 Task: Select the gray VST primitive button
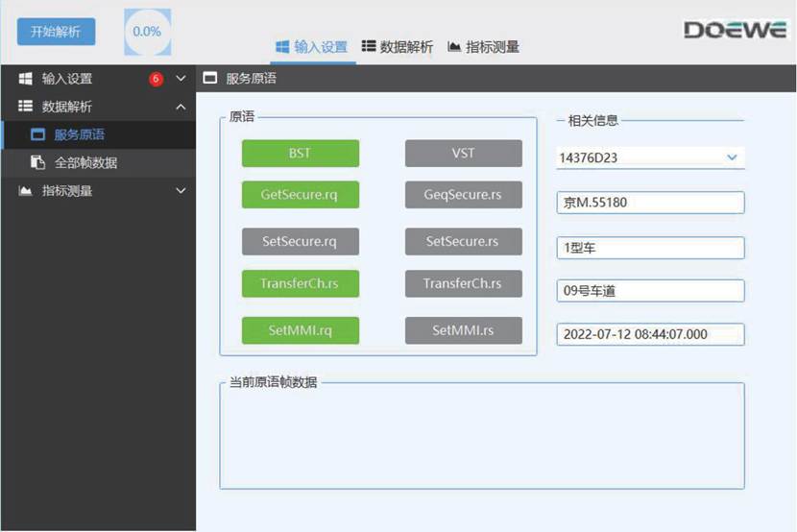click(463, 154)
